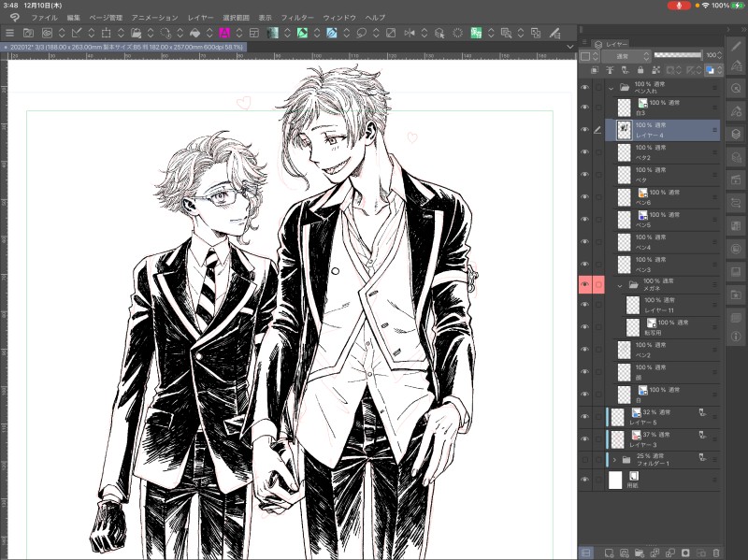The height and width of the screenshot is (560, 748).
Task: Click the save folder icon in command bar
Action: [x=136, y=33]
